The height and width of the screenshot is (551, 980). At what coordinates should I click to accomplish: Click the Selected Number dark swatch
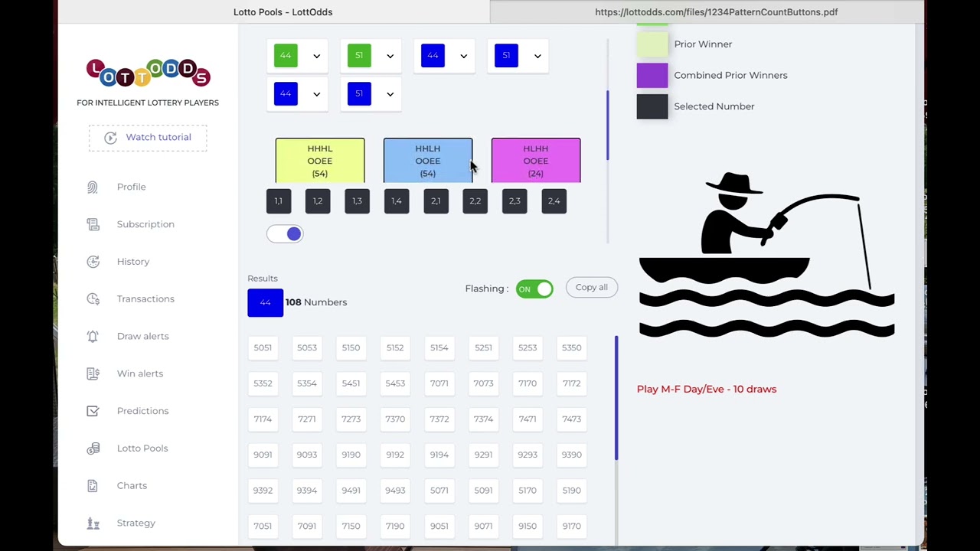click(x=652, y=106)
